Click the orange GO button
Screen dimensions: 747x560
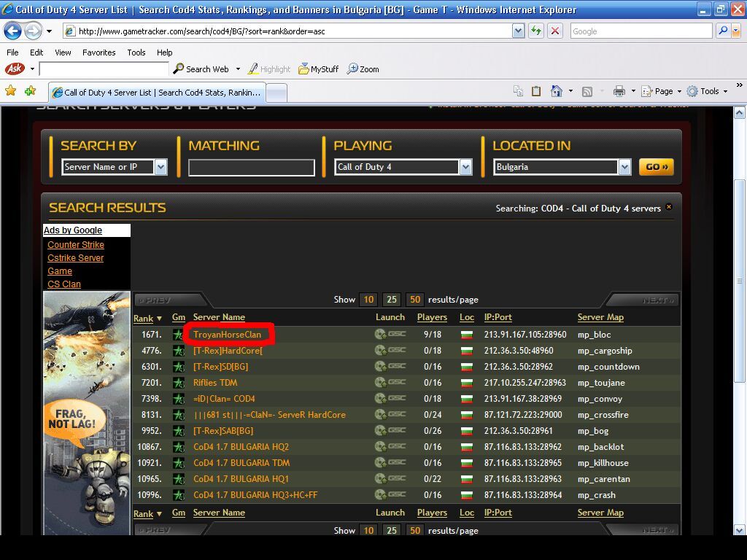tap(657, 167)
